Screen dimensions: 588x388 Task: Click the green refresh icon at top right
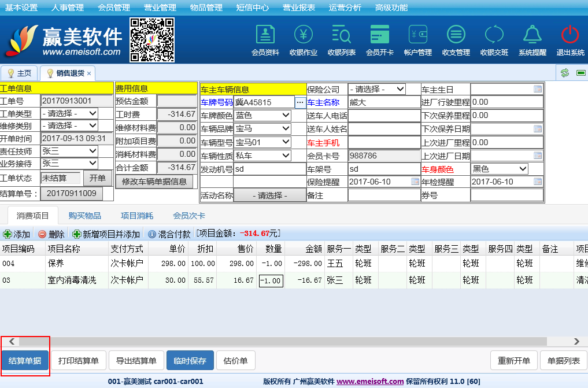(565, 73)
